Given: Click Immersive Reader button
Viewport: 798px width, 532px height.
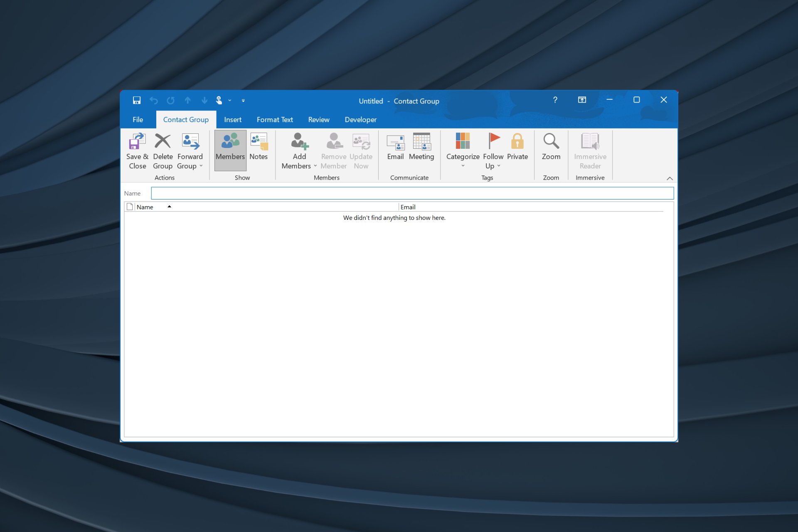Looking at the screenshot, I should pos(590,151).
